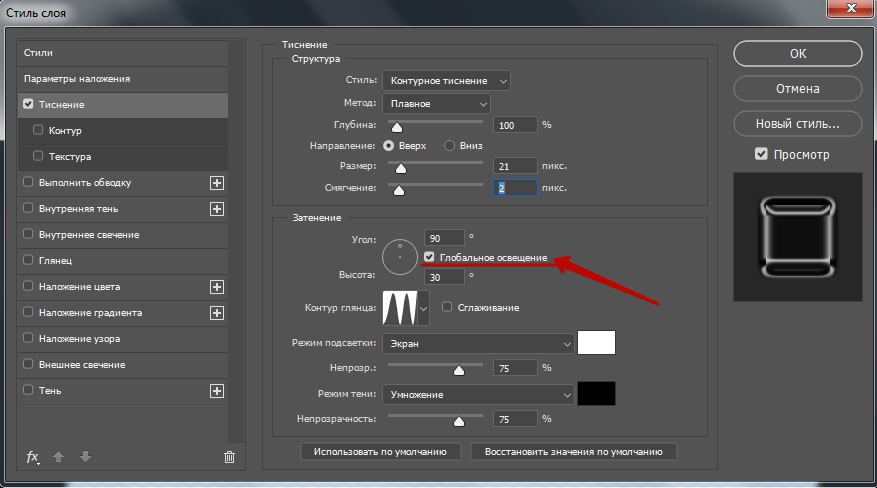Select the Глянец effect row
The image size is (877, 488).
click(122, 260)
